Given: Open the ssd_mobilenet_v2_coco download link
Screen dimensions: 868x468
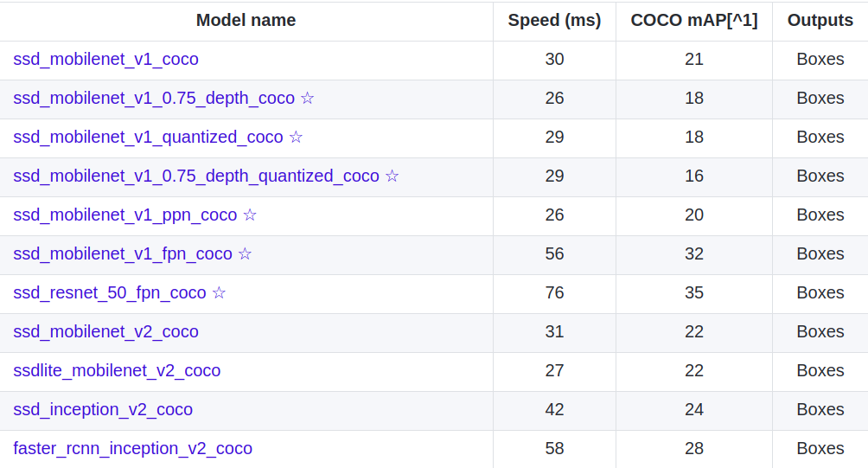Looking at the screenshot, I should (x=105, y=332).
